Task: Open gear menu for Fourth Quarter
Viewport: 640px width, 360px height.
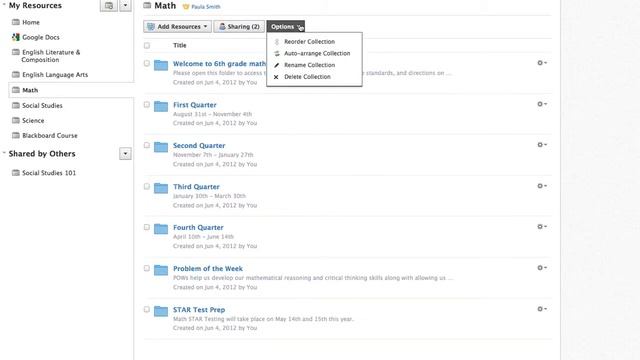Action: pyautogui.click(x=542, y=227)
